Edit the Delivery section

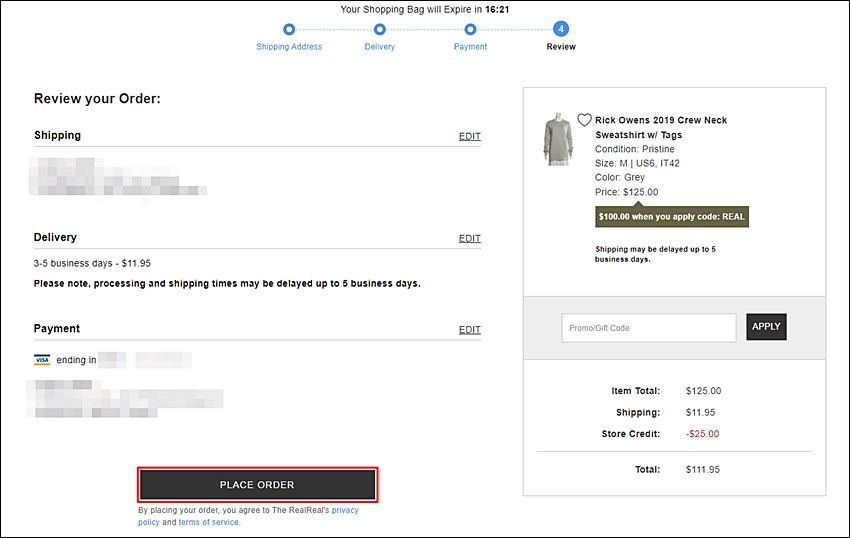469,238
